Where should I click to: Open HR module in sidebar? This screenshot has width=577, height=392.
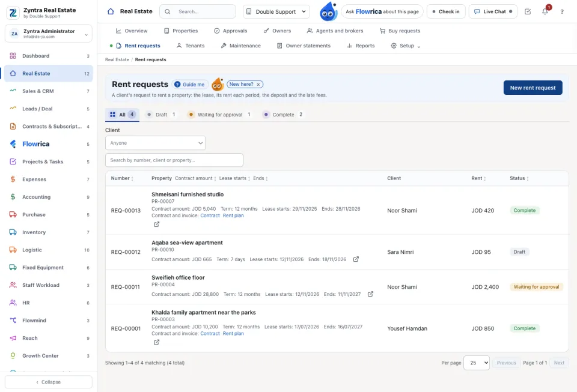49,303
